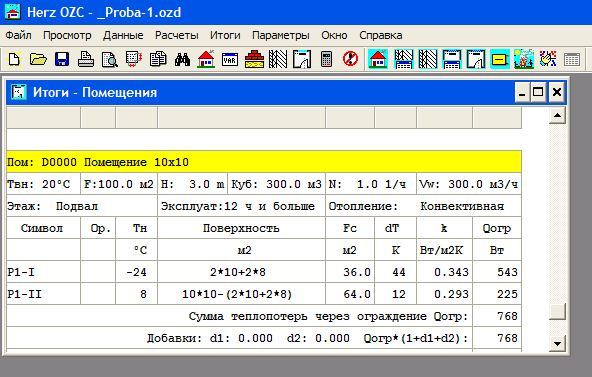Screen dimensions: 592x377
Task: Click the cyan hatched wall layers icon
Action: point(427,59)
